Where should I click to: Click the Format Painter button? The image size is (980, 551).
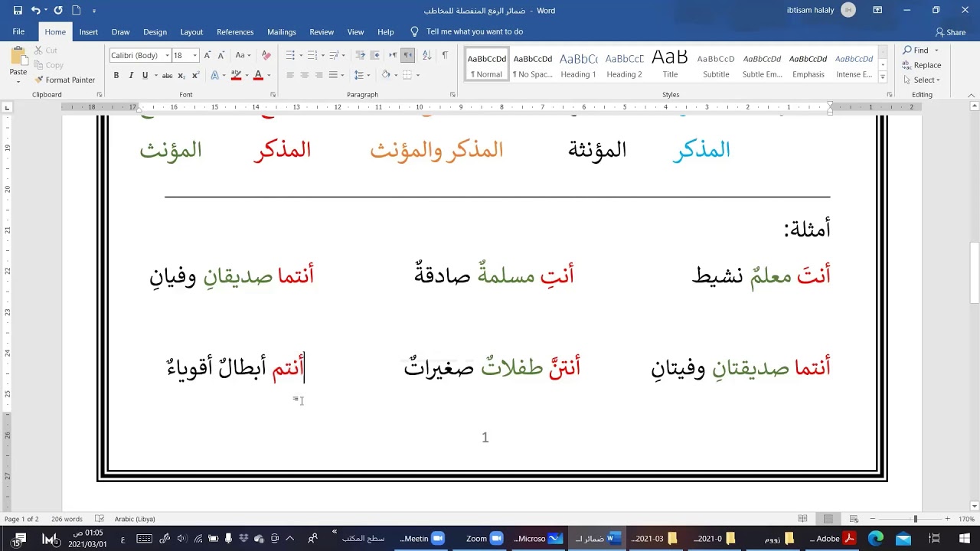[64, 80]
